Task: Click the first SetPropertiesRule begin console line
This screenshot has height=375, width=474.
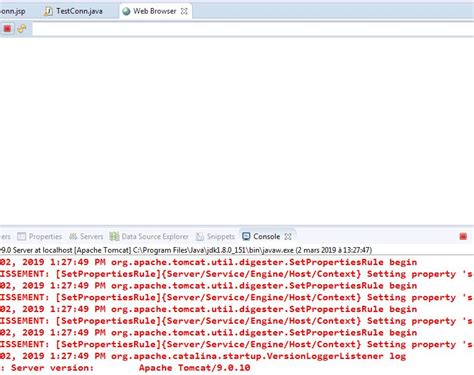Action: (x=208, y=262)
